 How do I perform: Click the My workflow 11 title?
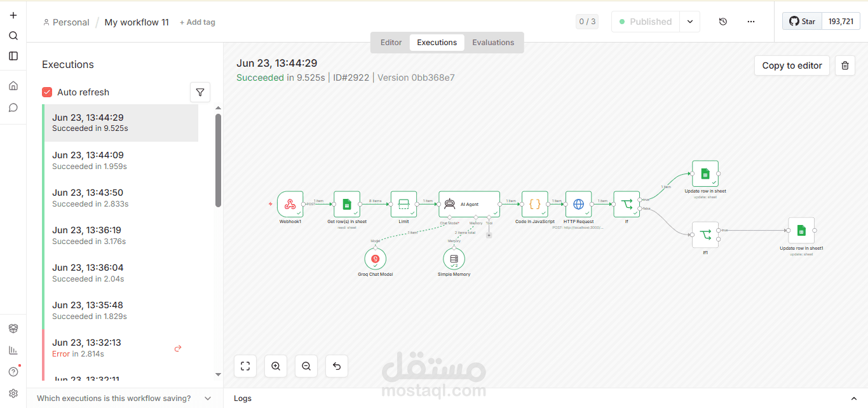pos(137,22)
